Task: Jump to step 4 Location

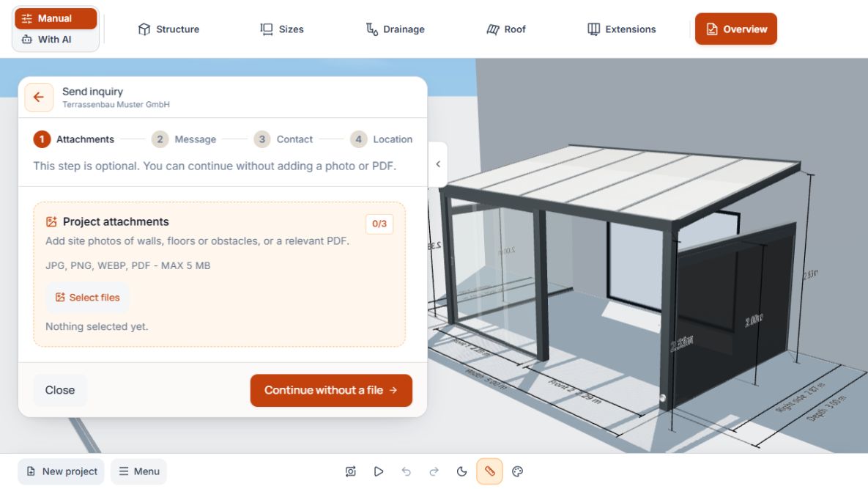Action: click(382, 139)
